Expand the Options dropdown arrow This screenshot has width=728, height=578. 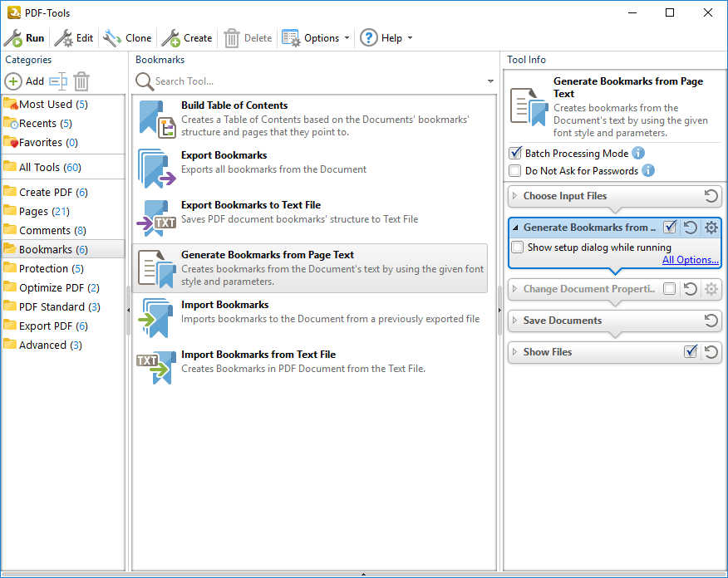pos(347,38)
